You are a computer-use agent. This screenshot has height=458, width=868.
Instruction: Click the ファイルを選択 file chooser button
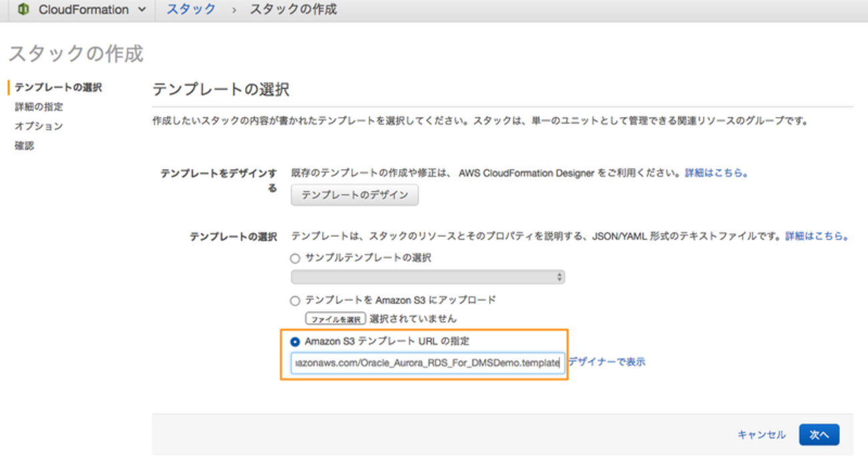(x=336, y=319)
